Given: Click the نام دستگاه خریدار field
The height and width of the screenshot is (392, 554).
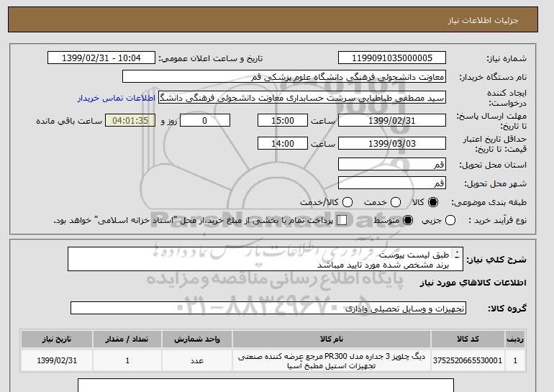Looking at the screenshot, I should click(x=284, y=77).
